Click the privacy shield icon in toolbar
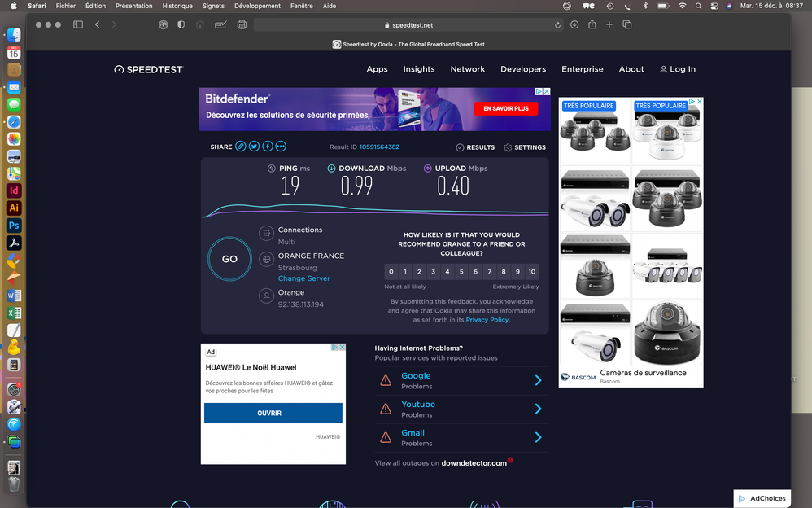Viewport: 812px width, 508px height. pos(181,24)
